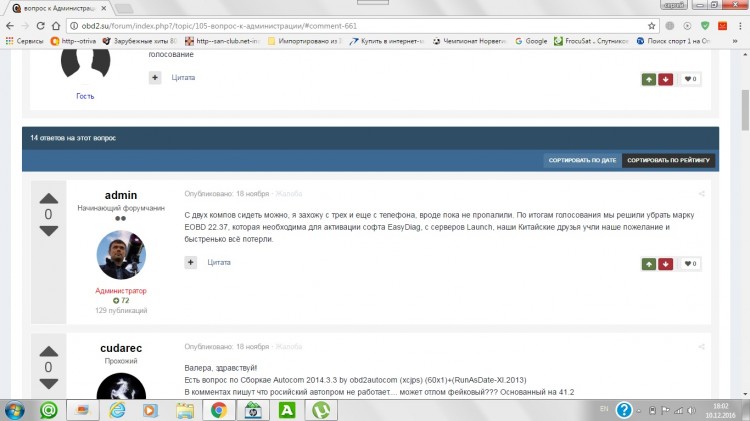Open the "18 ноября" date on admin's post

253,194
